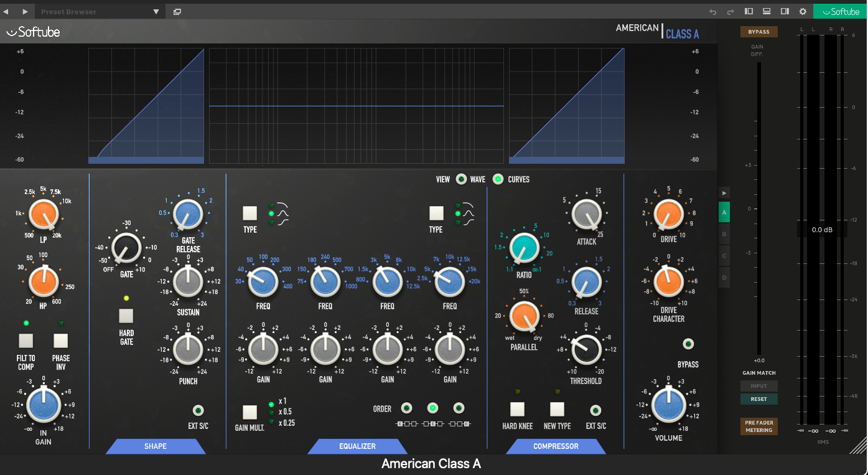This screenshot has height=475, width=868.
Task: Click the compressor RELEASE knob
Action: coord(587,281)
